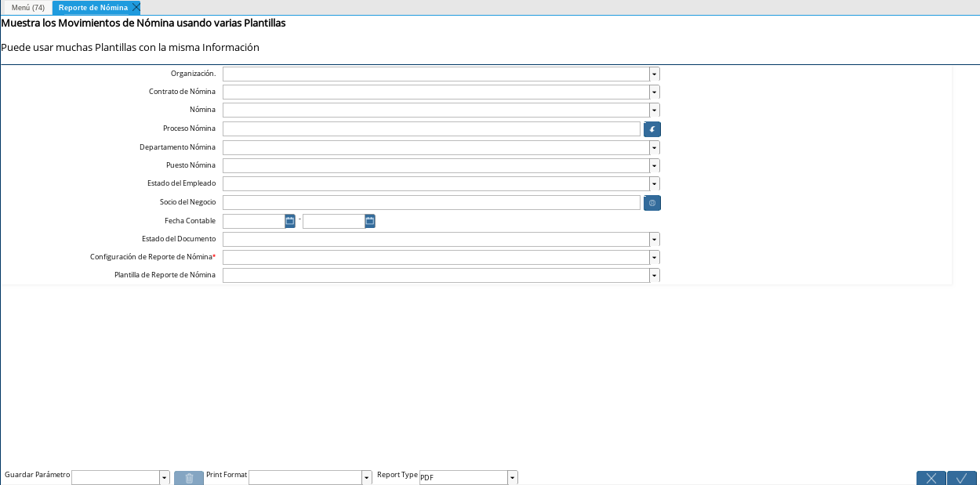Viewport: 980px width, 485px height.
Task: Click into the Proceso Nómina text field
Action: [x=431, y=129]
